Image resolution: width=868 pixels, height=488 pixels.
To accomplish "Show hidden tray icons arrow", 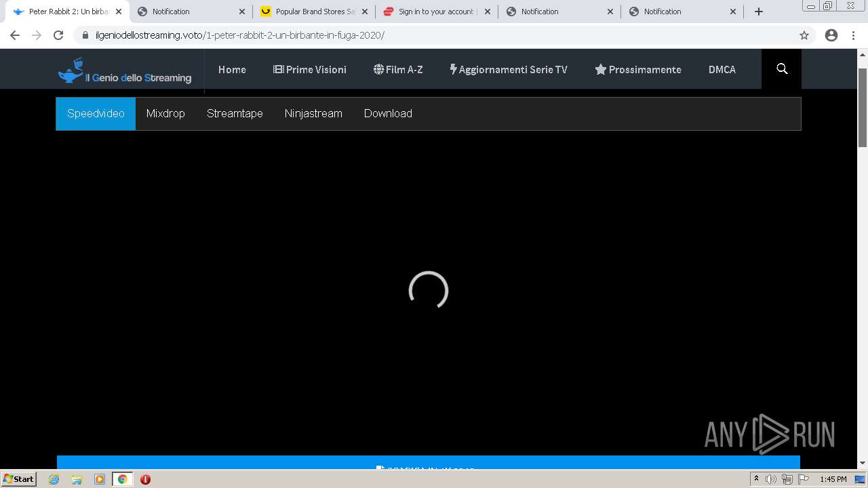I will tap(756, 479).
